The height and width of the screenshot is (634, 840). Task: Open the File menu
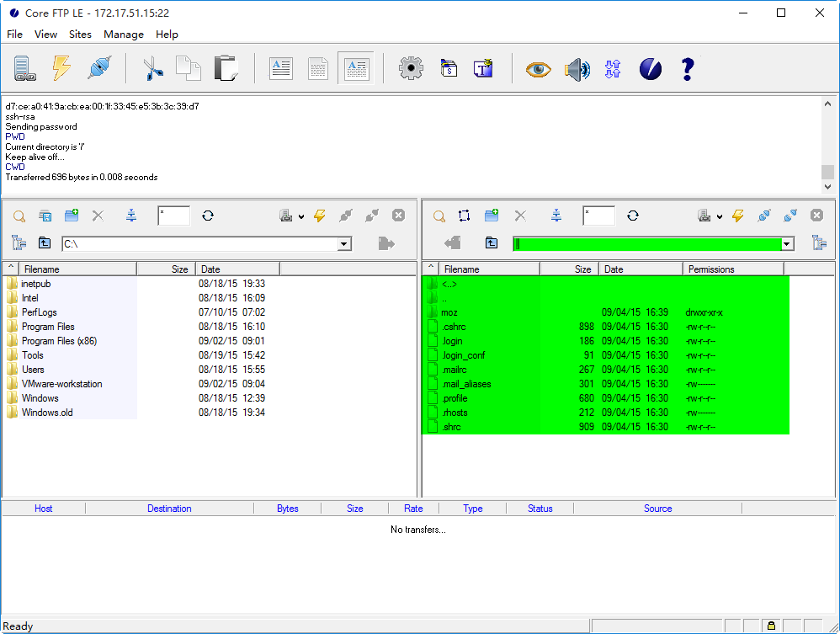click(14, 35)
